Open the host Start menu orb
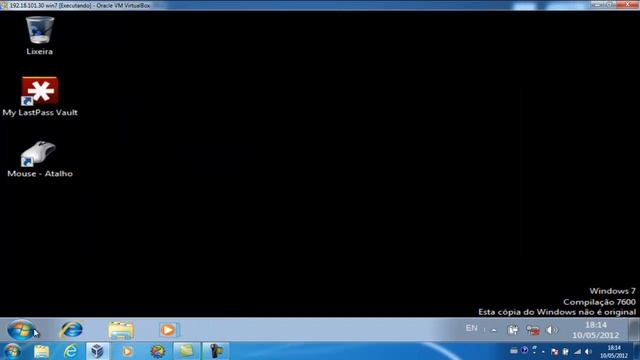The width and height of the screenshot is (640, 360). pos(12,351)
